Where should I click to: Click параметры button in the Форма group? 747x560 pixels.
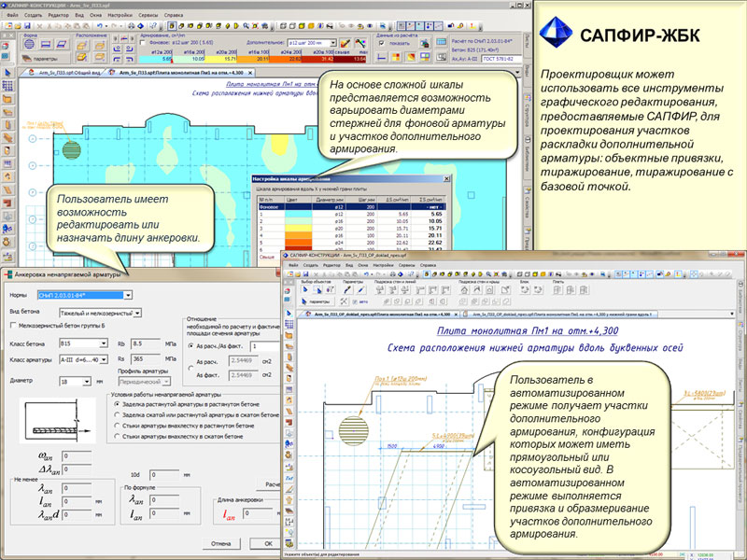(x=38, y=58)
